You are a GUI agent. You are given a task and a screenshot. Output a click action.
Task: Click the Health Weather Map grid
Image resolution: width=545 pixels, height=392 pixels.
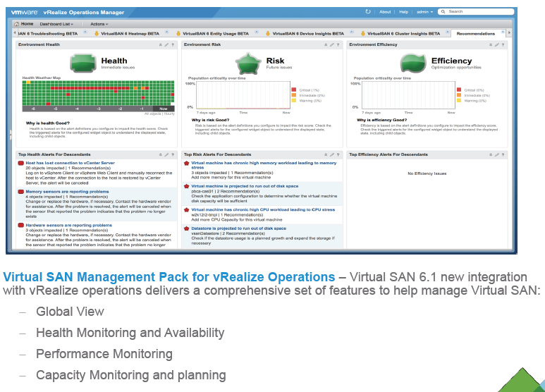click(98, 93)
